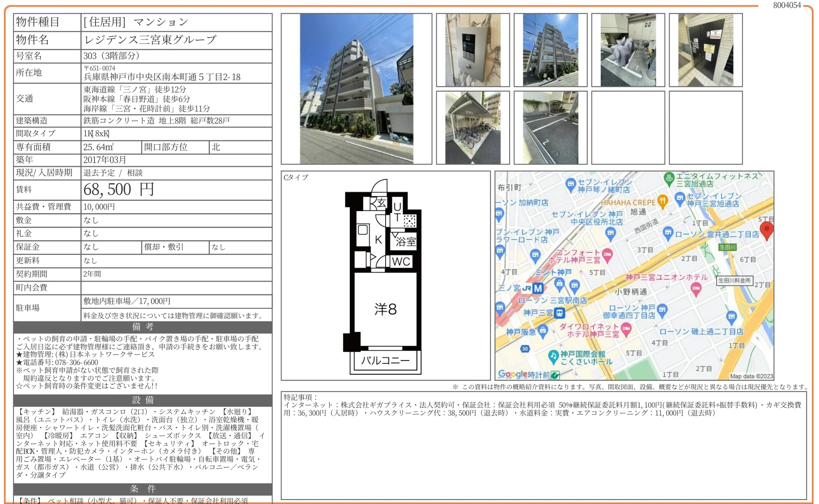
Task: Open the bicycle parking shelter photo
Action: click(472, 127)
